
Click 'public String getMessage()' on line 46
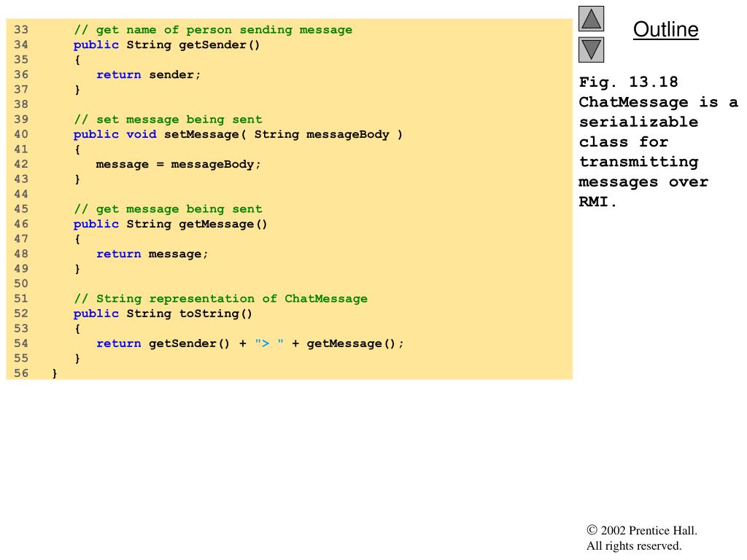point(171,224)
